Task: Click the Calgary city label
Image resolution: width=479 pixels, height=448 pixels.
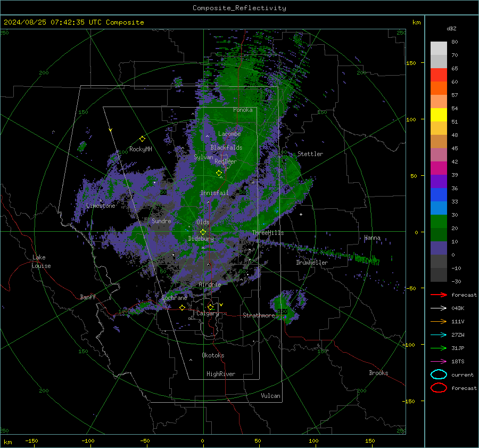Action: click(208, 313)
